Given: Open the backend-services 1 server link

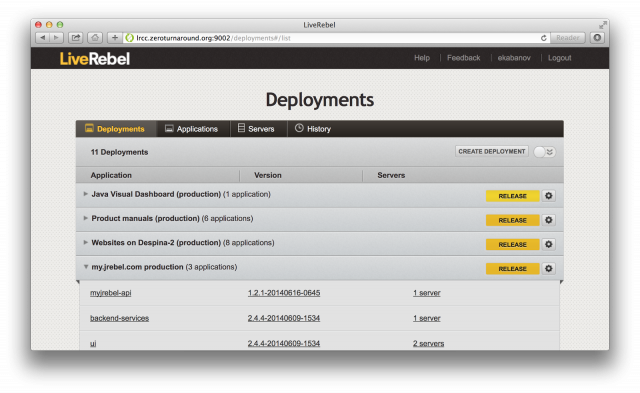Looking at the screenshot, I should pos(427,318).
